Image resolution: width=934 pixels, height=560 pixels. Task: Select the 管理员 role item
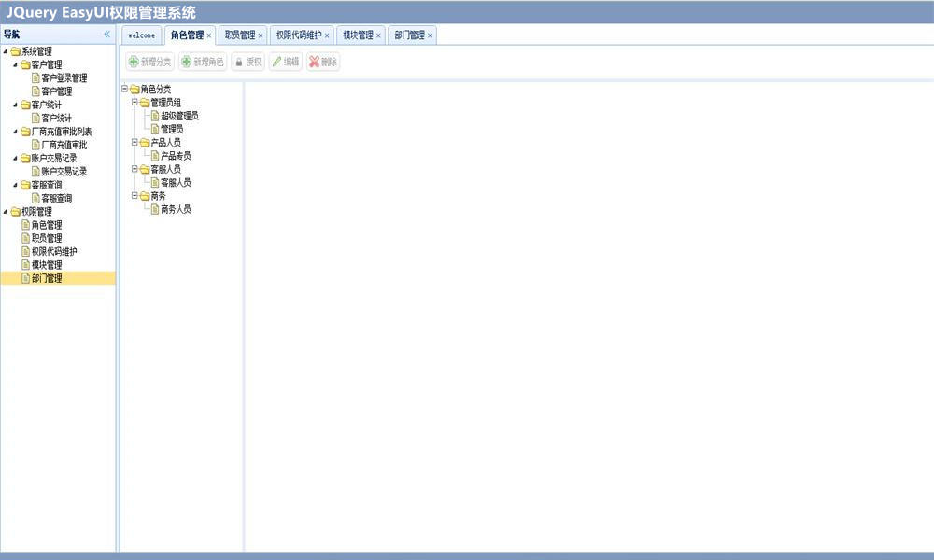172,129
